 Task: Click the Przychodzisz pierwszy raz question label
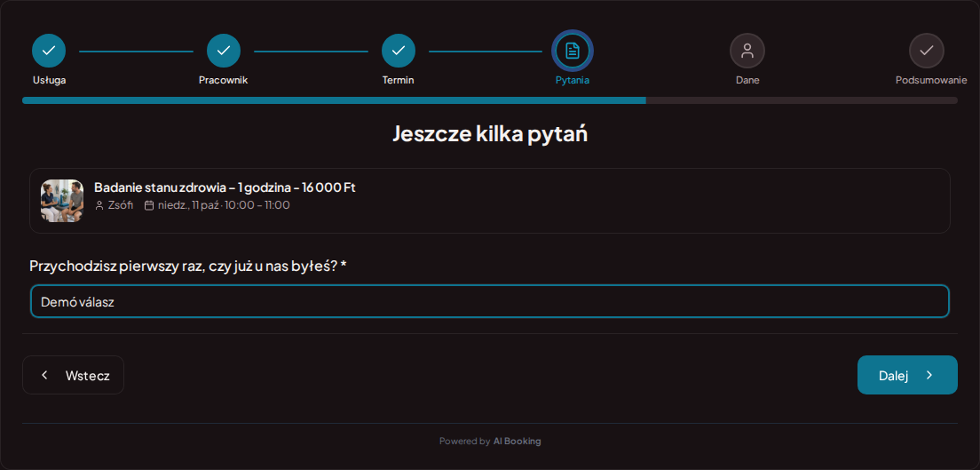pyautogui.click(x=188, y=266)
